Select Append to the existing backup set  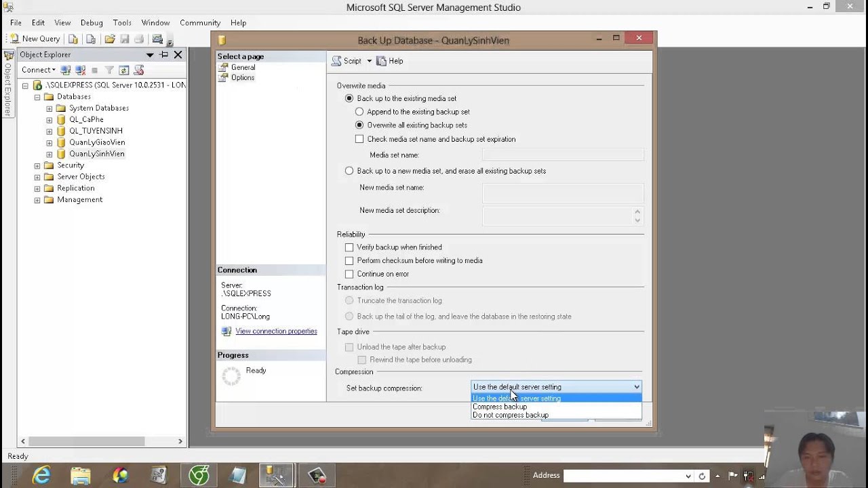coord(359,112)
